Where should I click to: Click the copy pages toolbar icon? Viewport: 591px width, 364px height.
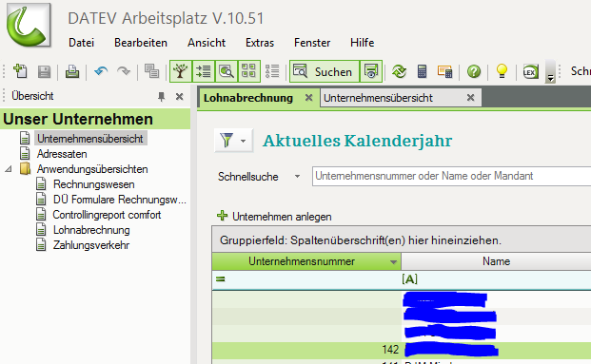151,71
